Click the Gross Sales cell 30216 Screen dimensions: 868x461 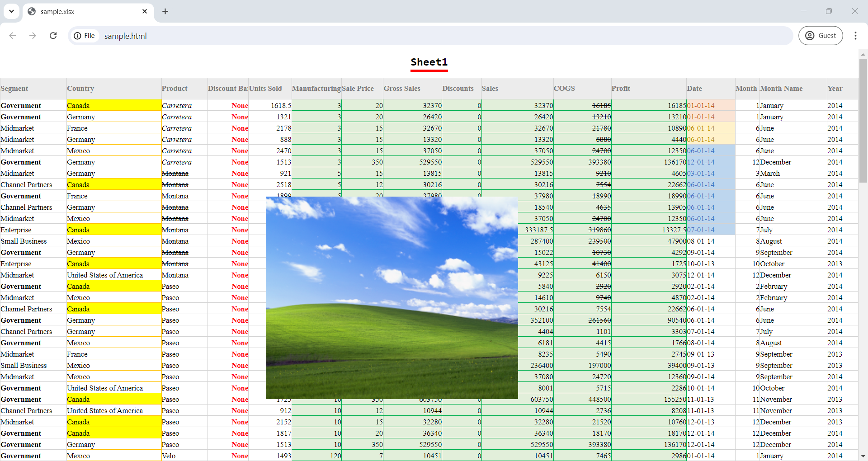coord(413,184)
